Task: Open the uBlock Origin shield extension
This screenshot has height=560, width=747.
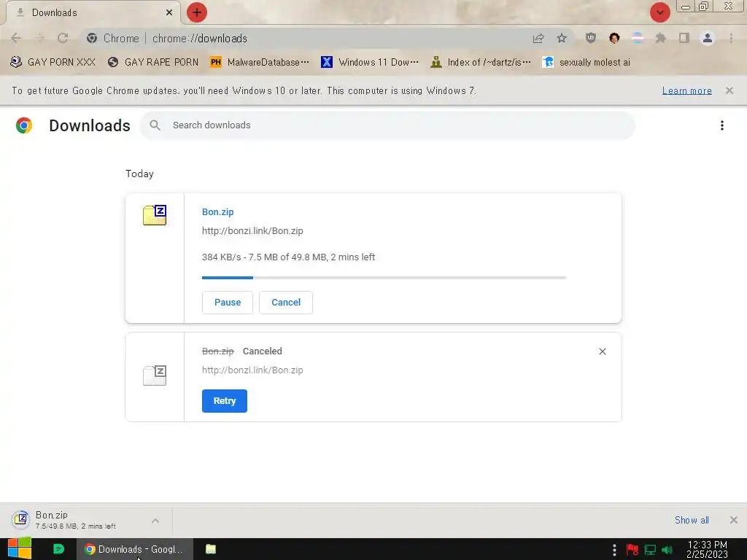Action: (x=591, y=38)
